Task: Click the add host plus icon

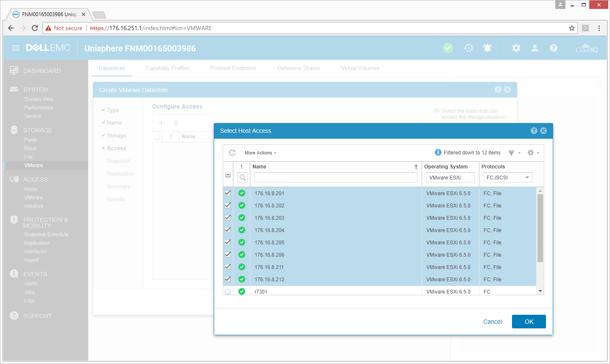Action: pos(161,123)
